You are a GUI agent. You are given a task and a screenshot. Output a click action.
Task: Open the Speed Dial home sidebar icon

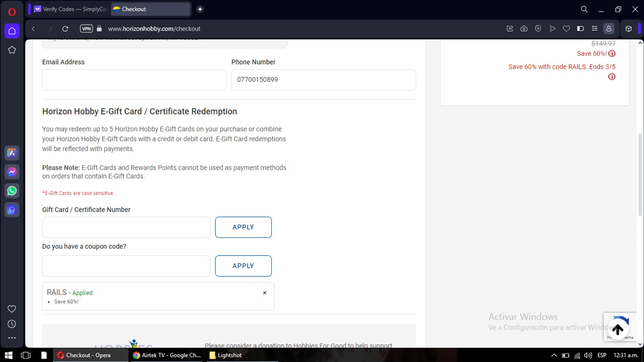[x=12, y=31]
